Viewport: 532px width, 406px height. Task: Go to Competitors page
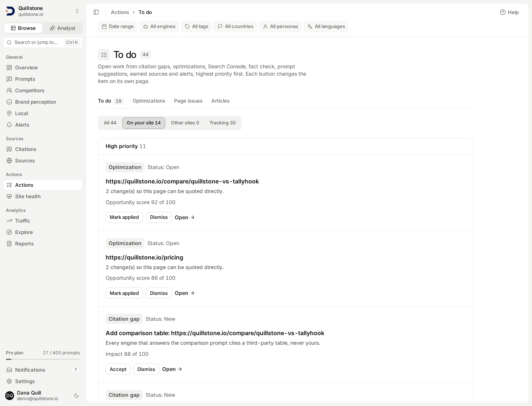(43, 90)
